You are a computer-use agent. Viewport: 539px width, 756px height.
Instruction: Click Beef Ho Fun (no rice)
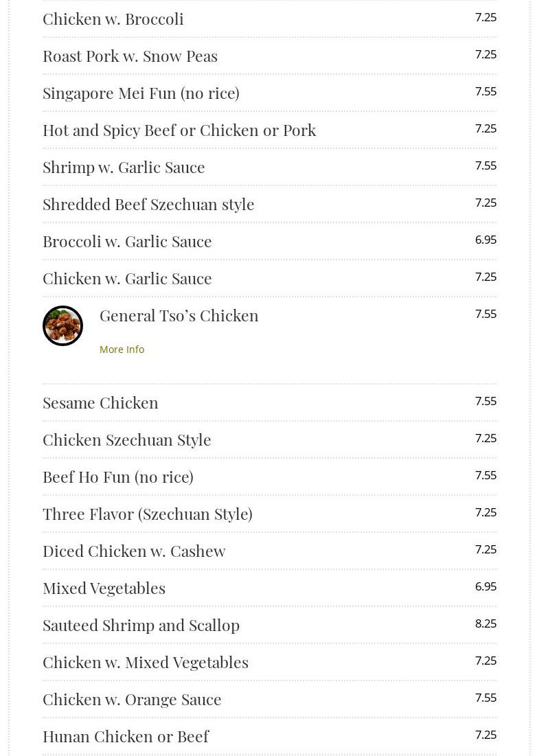[x=118, y=477]
